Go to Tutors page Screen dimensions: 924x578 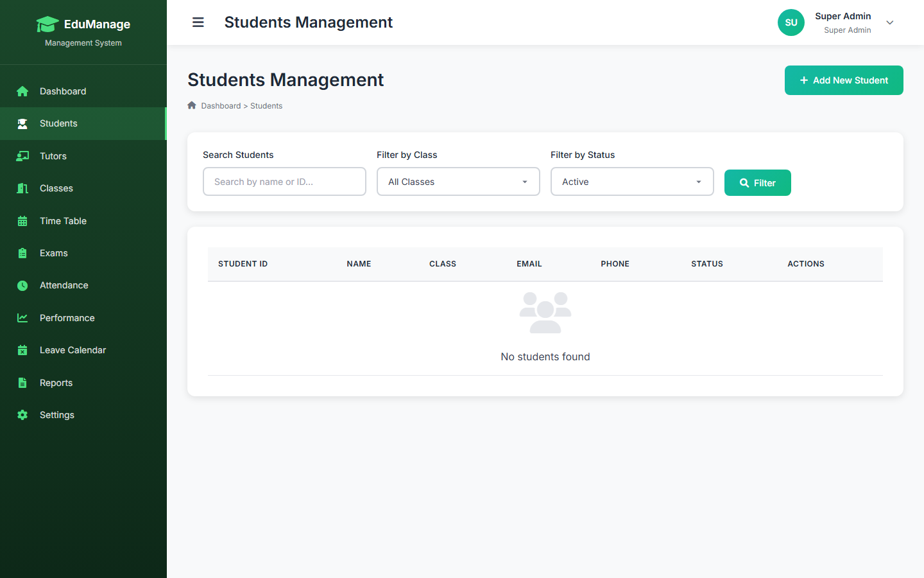tap(83, 156)
